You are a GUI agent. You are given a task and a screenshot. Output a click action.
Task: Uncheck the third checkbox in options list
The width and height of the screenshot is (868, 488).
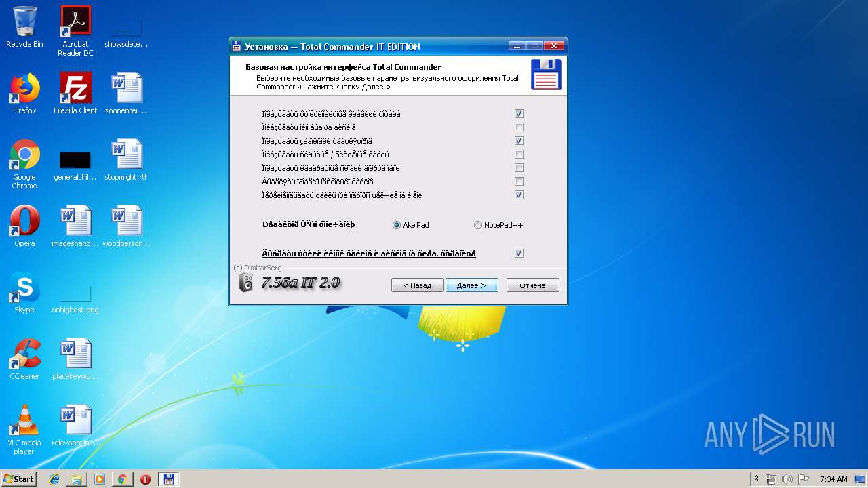pos(519,141)
